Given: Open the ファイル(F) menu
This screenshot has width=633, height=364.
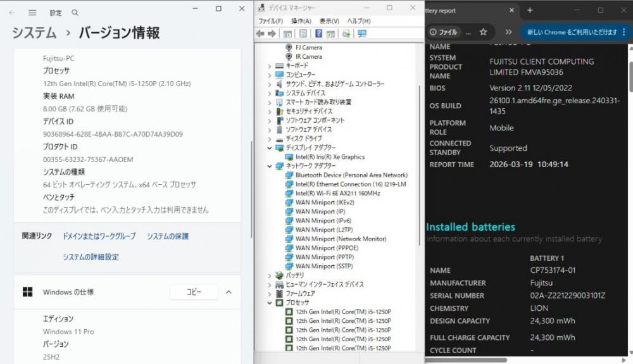Looking at the screenshot, I should coord(270,21).
